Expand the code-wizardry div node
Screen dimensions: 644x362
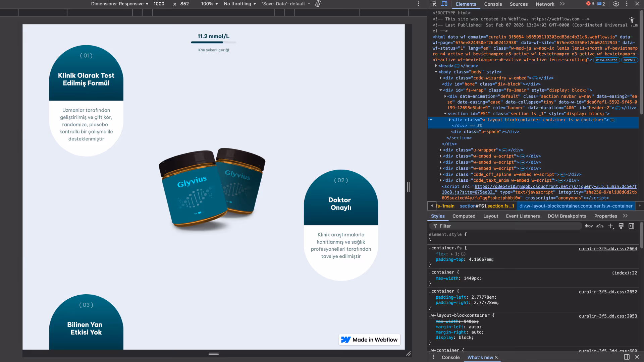tap(440, 78)
